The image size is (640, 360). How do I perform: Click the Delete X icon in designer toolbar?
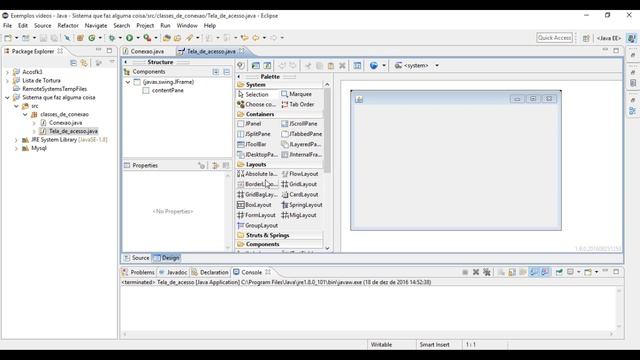(x=342, y=65)
